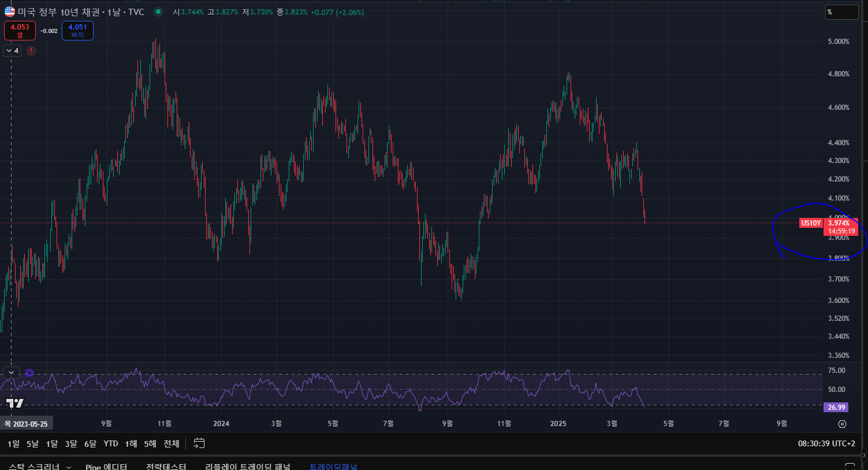Click the 3.600% price axis label
The width and height of the screenshot is (868, 470).
[x=839, y=301]
